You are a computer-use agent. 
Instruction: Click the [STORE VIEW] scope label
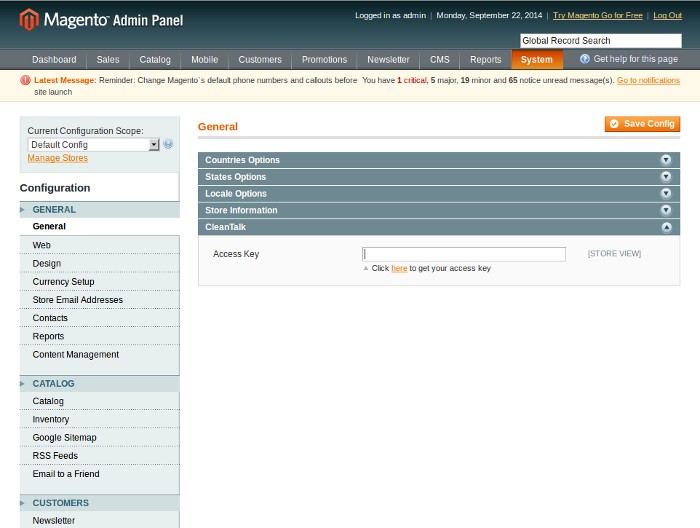(x=614, y=254)
